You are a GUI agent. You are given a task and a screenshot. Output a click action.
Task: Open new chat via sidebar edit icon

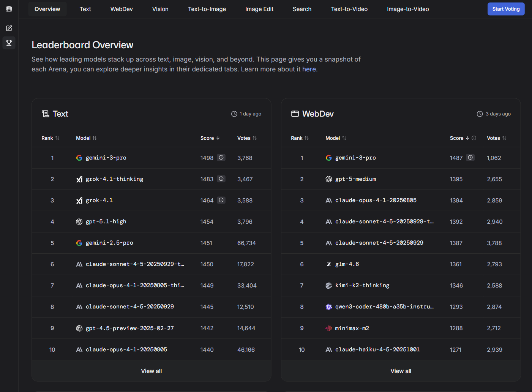click(9, 28)
